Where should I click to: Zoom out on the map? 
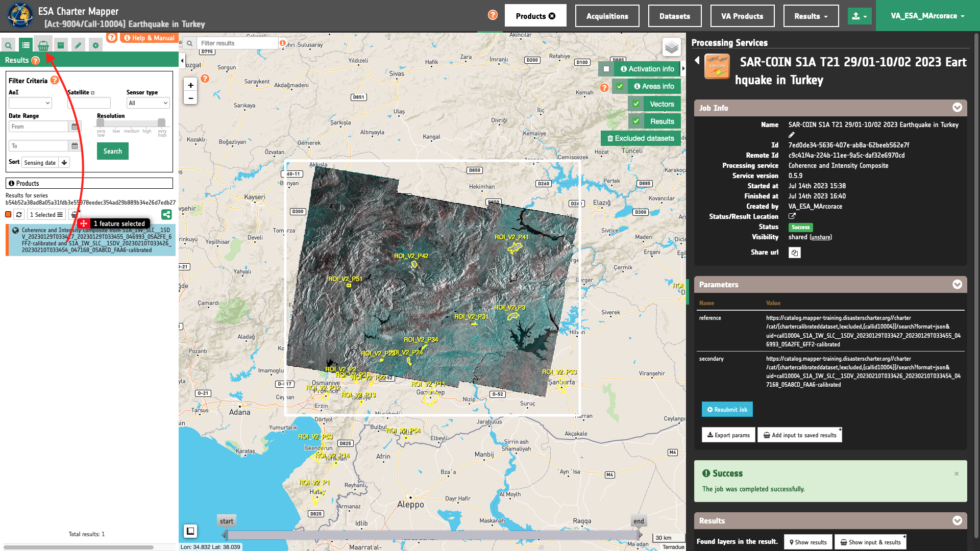pos(190,98)
